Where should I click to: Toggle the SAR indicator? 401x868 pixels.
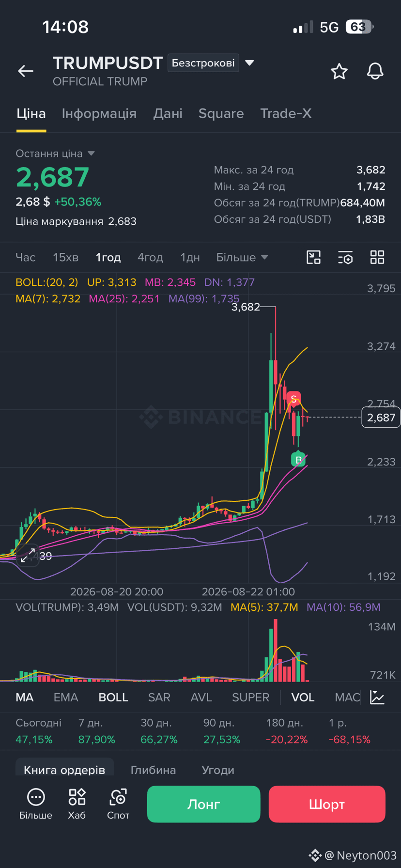point(159,697)
